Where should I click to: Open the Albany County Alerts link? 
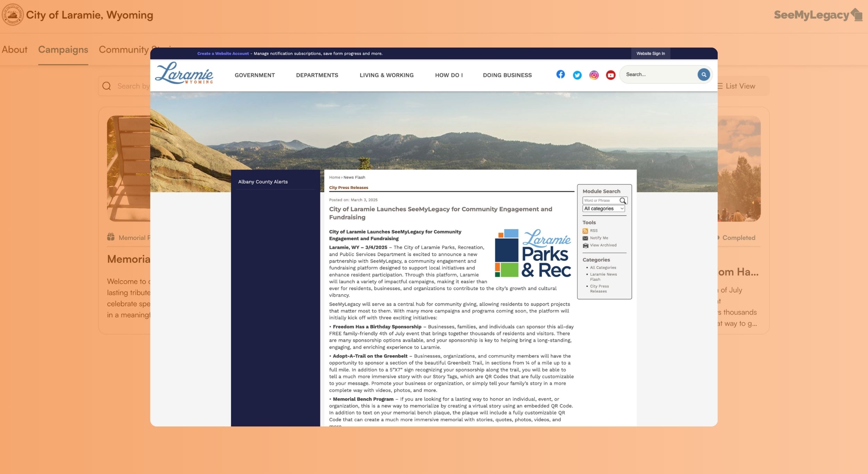(x=263, y=182)
